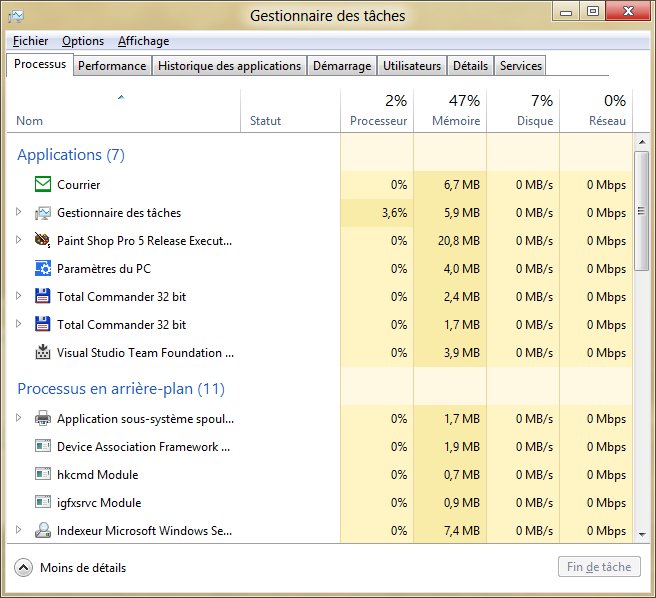The image size is (656, 598).
Task: Switch to the Démarrage tab
Action: pyautogui.click(x=342, y=66)
